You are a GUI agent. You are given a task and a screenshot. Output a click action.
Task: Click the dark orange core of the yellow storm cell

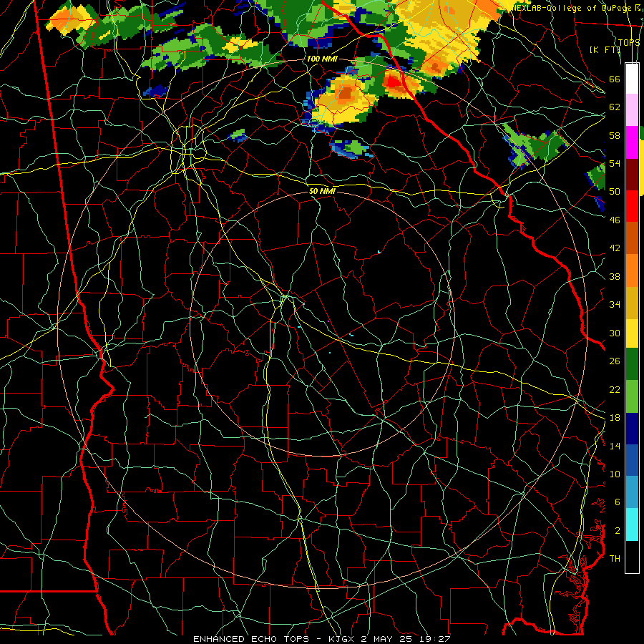click(x=346, y=94)
